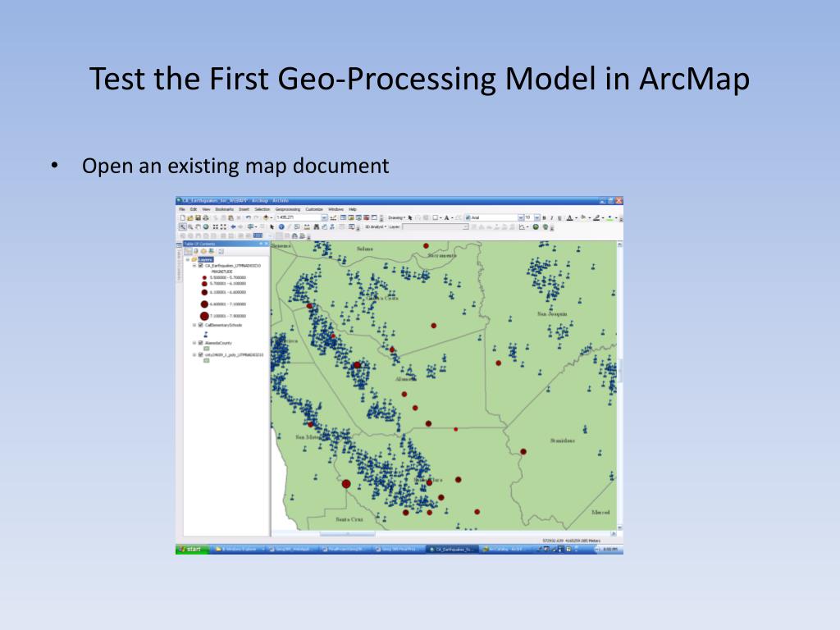This screenshot has width=840, height=630.
Task: Select the Pan hand tool
Action: click(198, 226)
